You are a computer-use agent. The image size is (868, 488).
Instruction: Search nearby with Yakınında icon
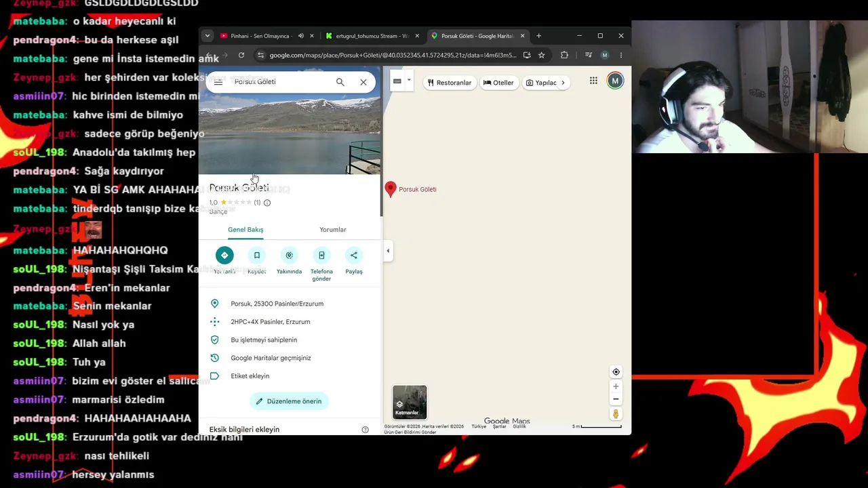click(289, 256)
